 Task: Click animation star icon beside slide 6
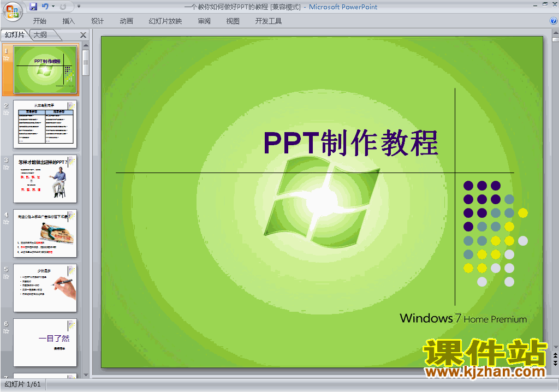pyautogui.click(x=6, y=331)
